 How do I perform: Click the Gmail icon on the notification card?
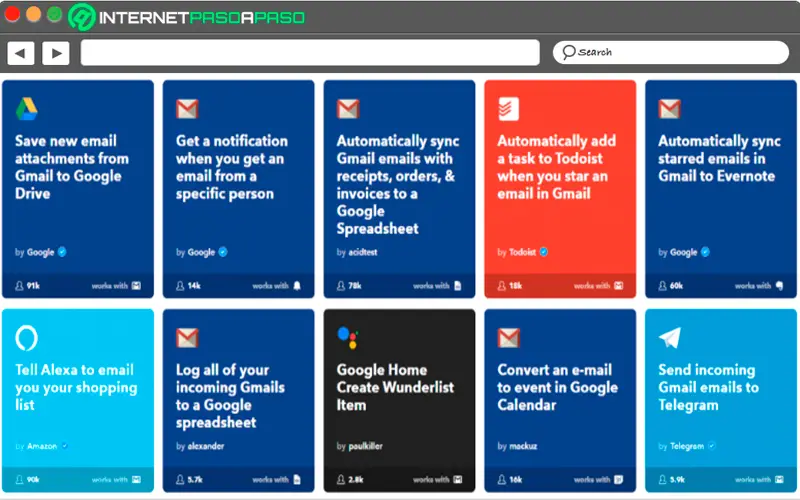pos(187,109)
